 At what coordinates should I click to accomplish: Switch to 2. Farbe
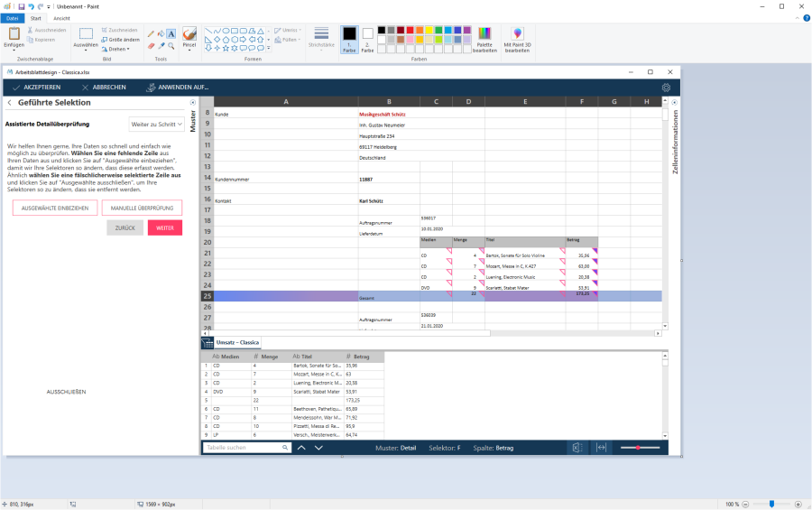pos(367,39)
